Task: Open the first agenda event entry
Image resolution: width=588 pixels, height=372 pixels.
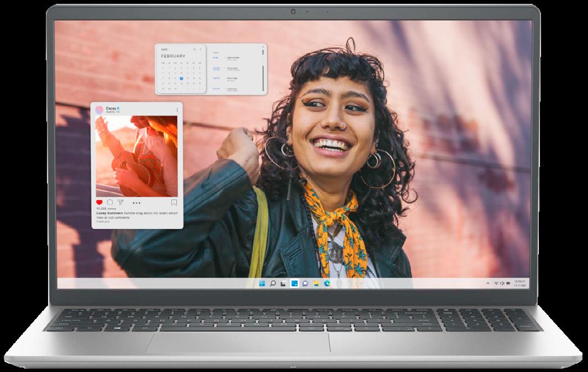Action: [x=227, y=58]
